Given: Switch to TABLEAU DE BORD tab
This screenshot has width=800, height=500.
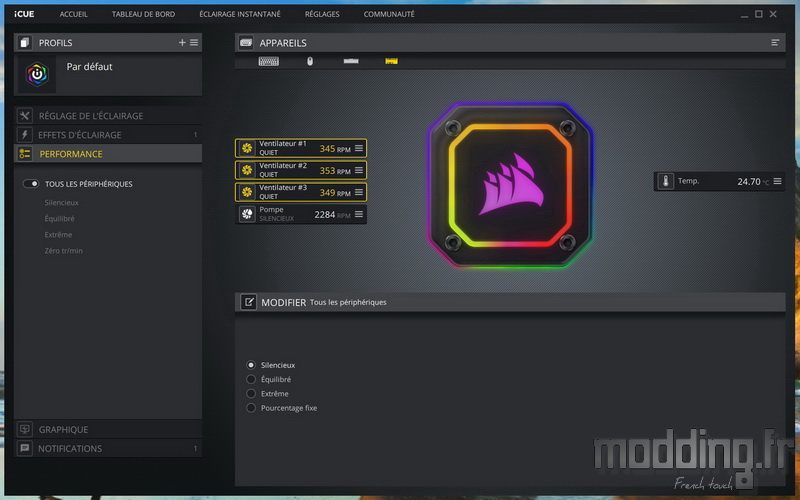Looking at the screenshot, I should click(143, 14).
